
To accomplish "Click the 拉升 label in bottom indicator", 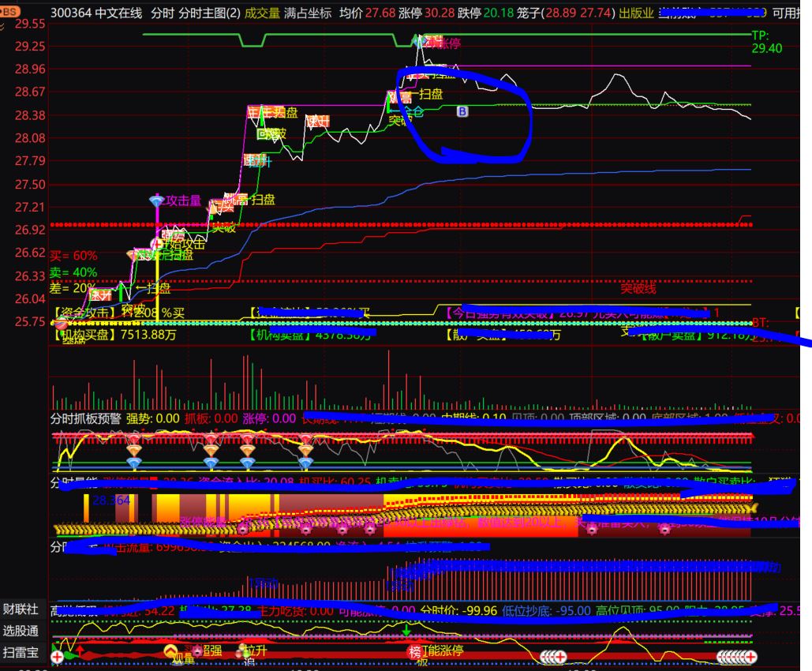I will tap(254, 650).
